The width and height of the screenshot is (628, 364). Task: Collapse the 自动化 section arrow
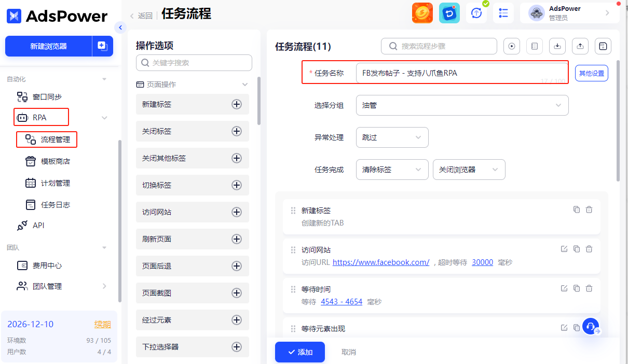(104, 79)
